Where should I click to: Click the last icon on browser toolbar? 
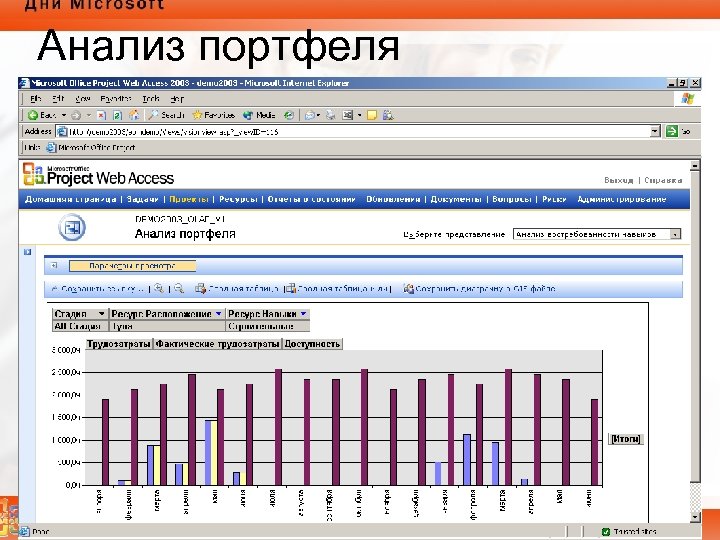click(388, 115)
